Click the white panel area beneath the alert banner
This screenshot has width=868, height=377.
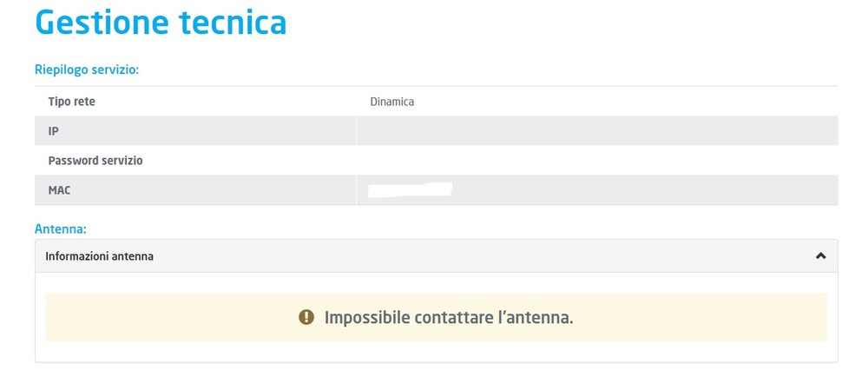click(436, 351)
